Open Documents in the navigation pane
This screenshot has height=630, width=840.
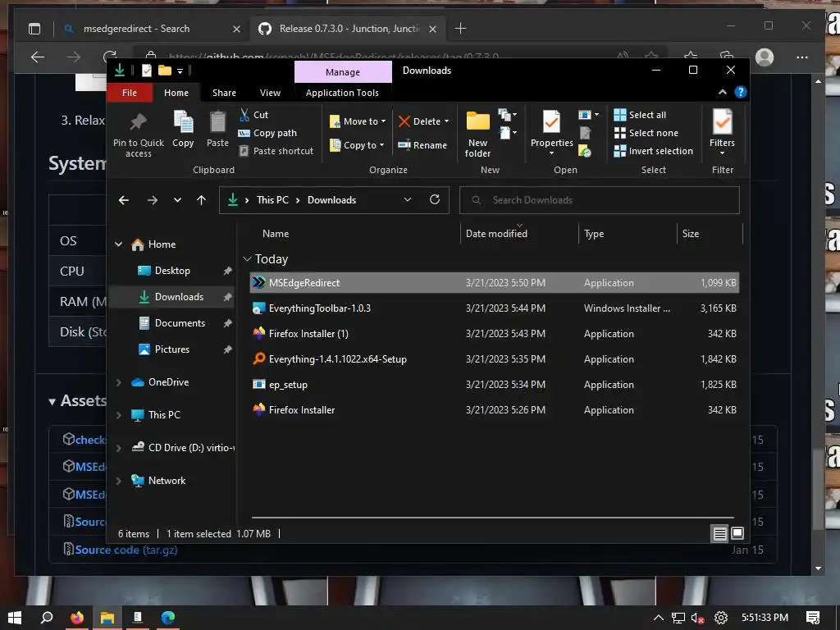coord(180,323)
